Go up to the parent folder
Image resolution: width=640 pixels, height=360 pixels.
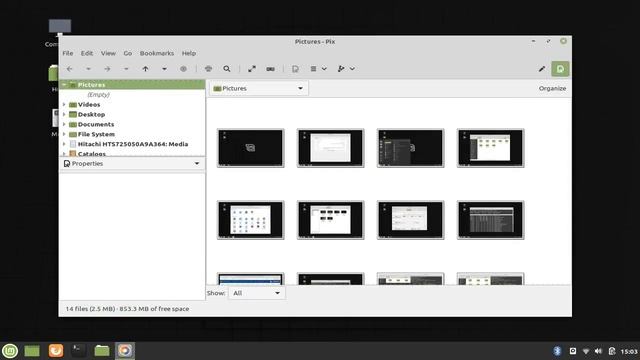coord(145,69)
